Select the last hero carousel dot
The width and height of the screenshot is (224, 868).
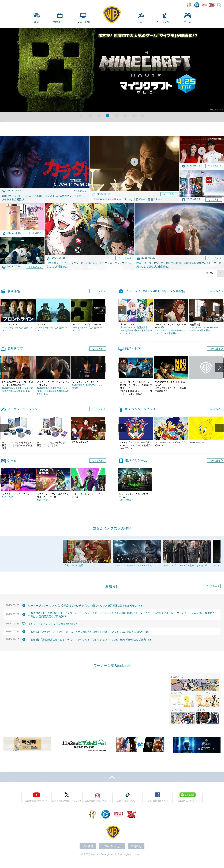point(143,116)
